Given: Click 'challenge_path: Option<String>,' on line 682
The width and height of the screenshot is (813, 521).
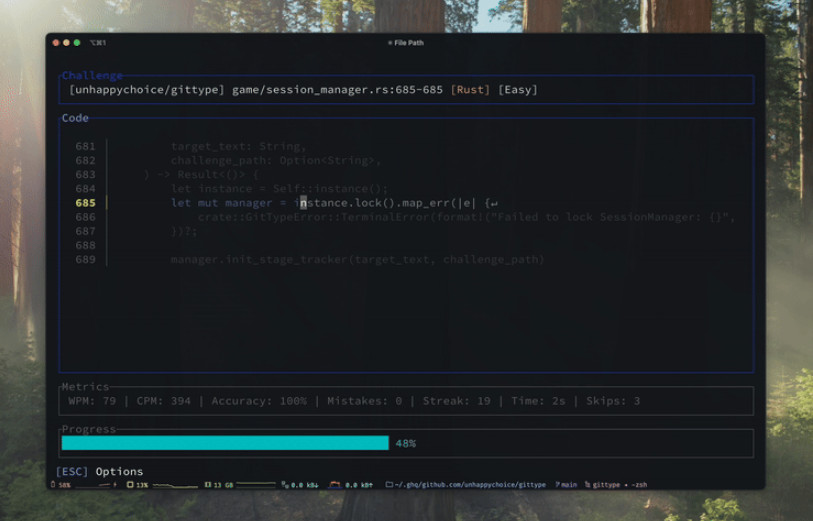Looking at the screenshot, I should point(276,161).
